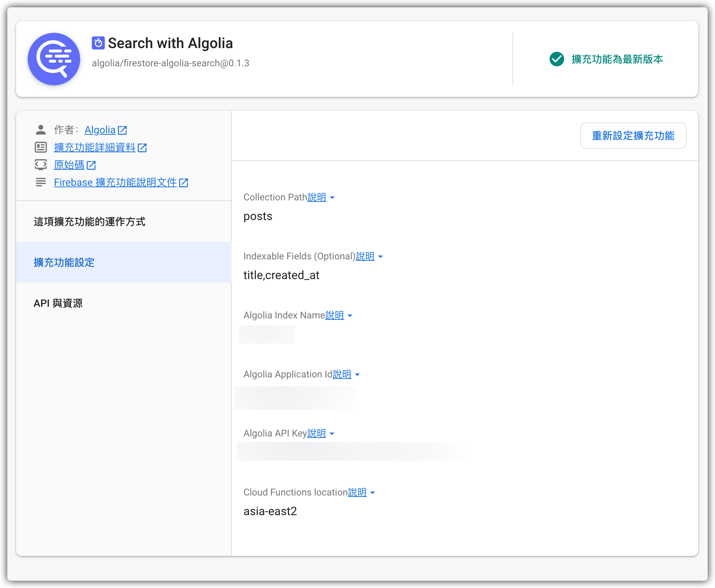Switch to the API 與資源 tab
The height and width of the screenshot is (588, 715).
(x=58, y=303)
